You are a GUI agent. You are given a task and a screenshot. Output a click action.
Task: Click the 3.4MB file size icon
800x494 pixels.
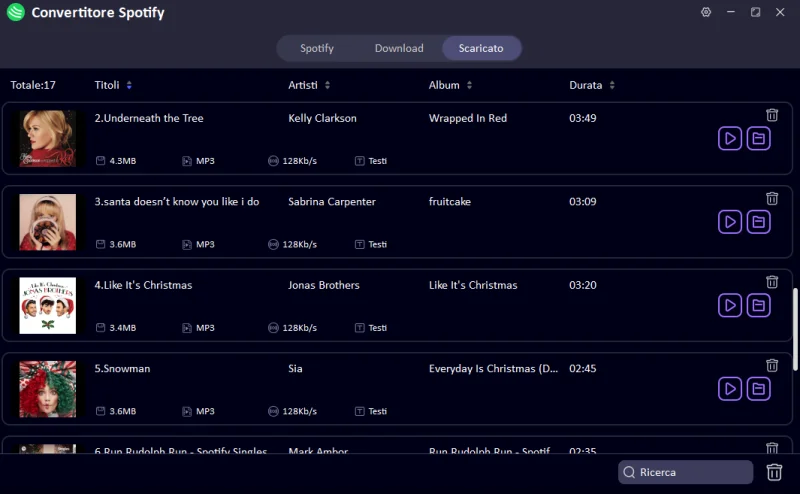[x=101, y=328]
